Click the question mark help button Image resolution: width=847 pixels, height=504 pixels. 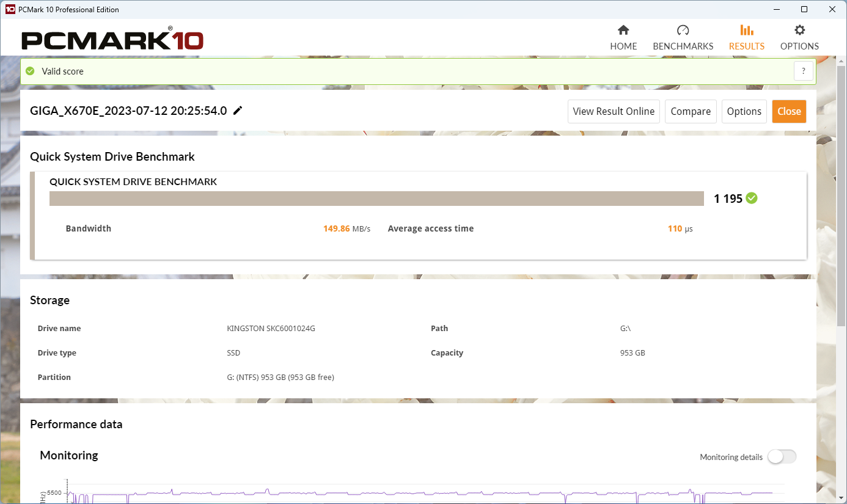coord(804,71)
